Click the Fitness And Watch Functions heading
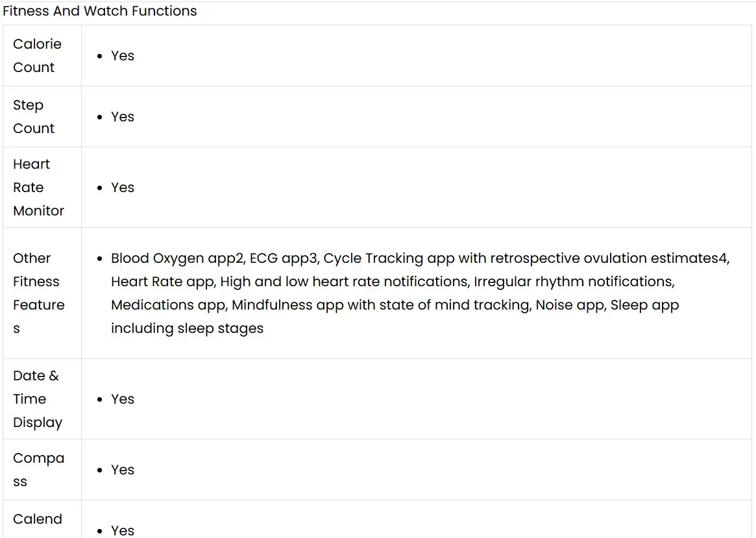 coord(100,11)
